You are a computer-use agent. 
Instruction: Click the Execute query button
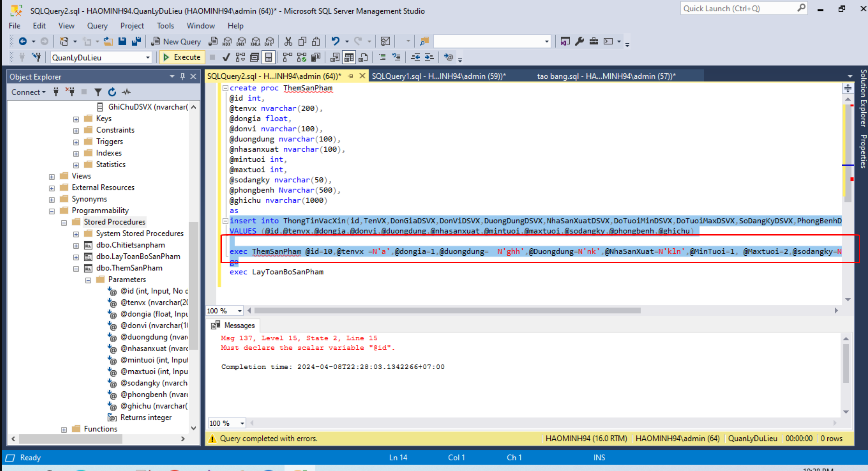182,57
